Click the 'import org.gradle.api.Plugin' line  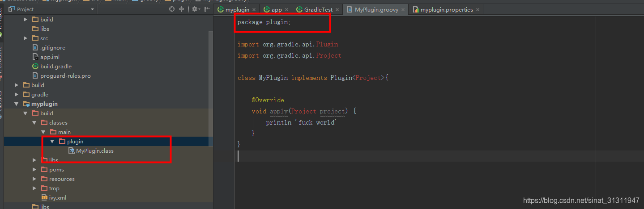coord(288,44)
